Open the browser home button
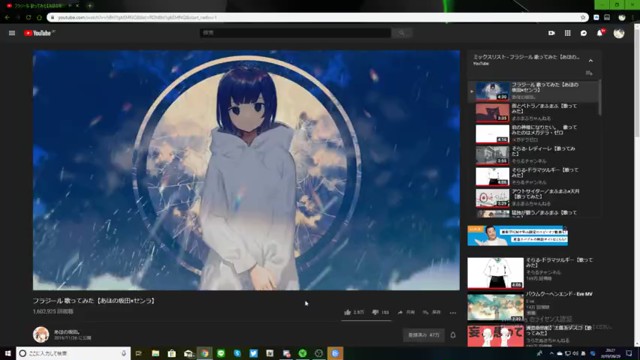 click(40, 18)
